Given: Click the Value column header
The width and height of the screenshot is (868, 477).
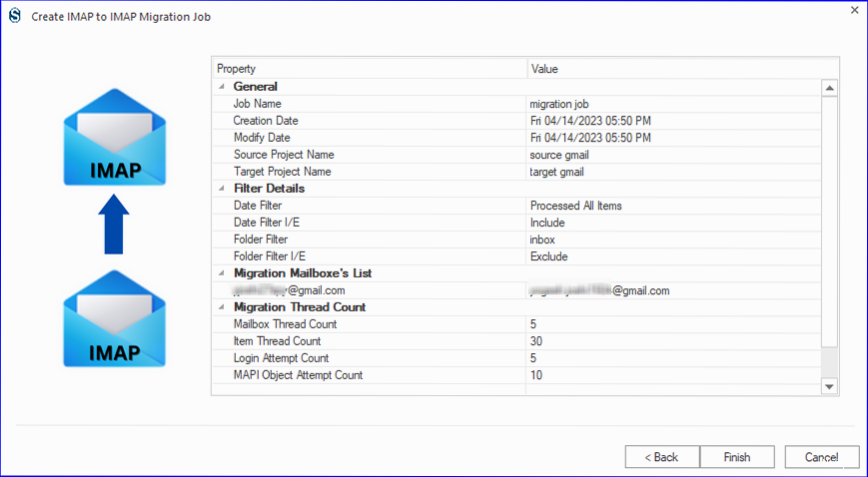Looking at the screenshot, I should tap(674, 69).
